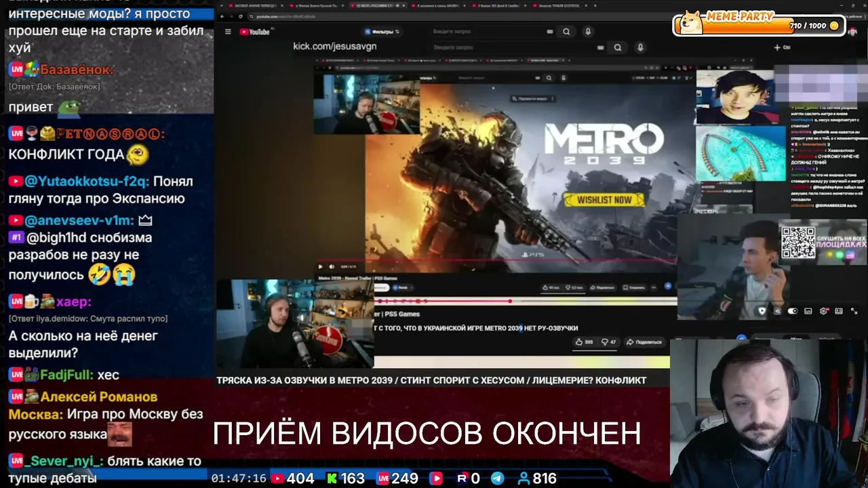Click the lower nested microphone icon
Screen dimensions: 868x488
click(639, 47)
